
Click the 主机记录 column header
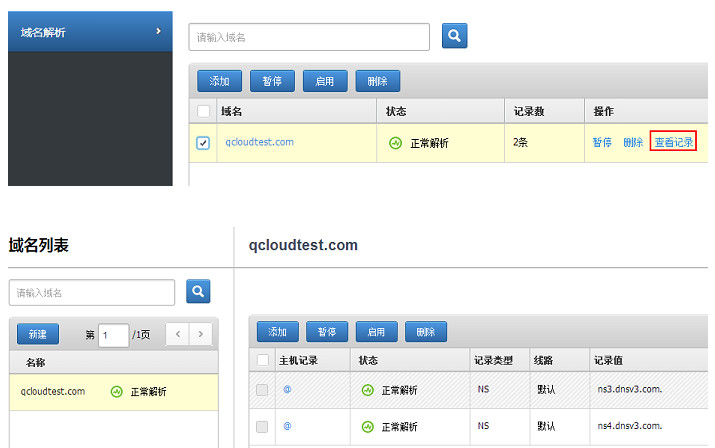pos(298,360)
